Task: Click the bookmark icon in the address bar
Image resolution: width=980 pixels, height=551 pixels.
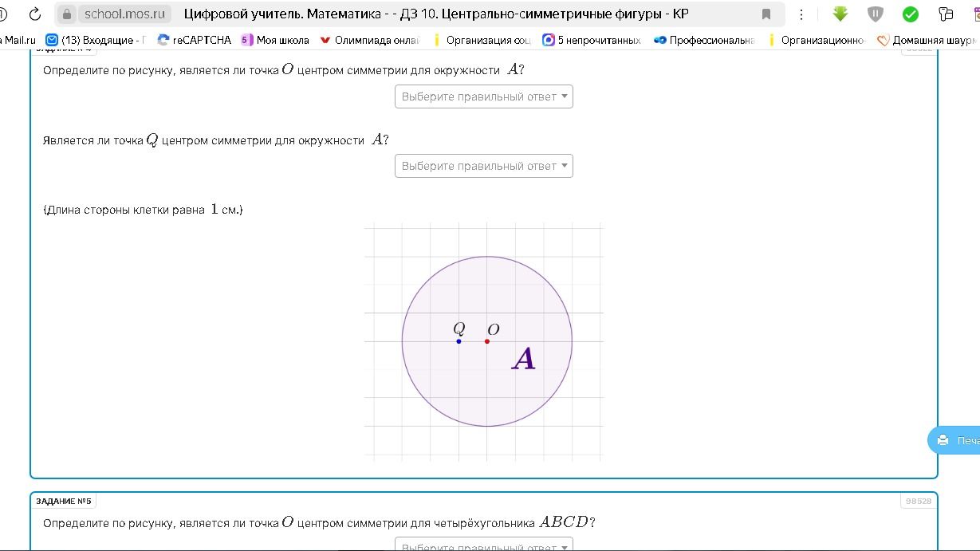Action: [x=766, y=14]
